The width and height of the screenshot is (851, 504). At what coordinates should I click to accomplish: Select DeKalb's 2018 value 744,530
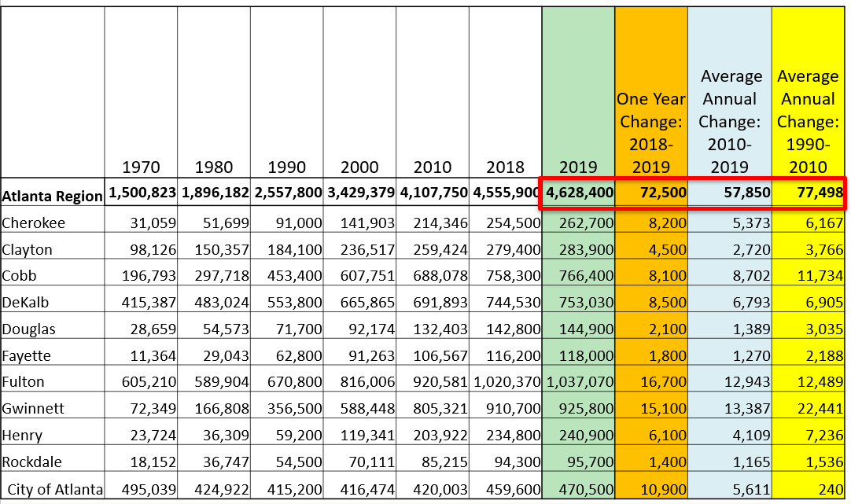(507, 303)
